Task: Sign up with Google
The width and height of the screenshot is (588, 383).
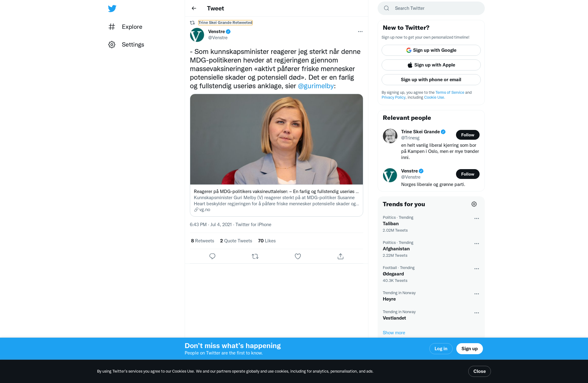Action: [431, 50]
